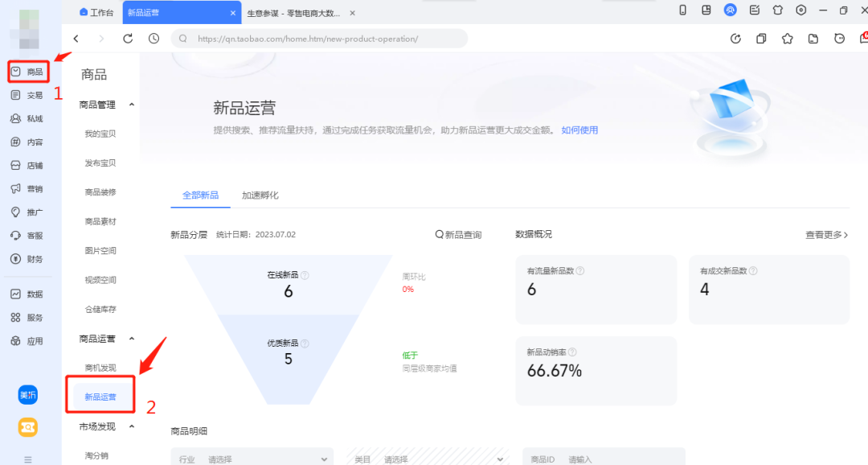
Task: Click the 如何使用 help link
Action: [x=579, y=130]
